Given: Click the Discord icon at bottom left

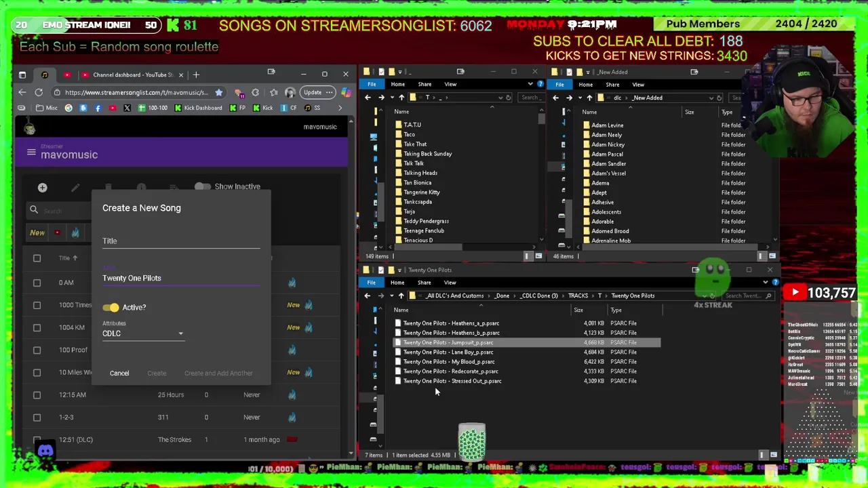Looking at the screenshot, I should pos(45,451).
